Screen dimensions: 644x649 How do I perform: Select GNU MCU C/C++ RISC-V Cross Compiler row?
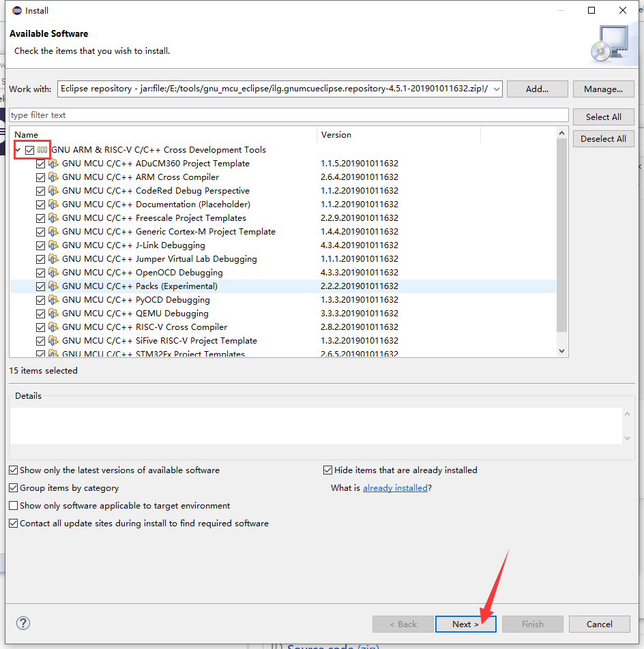[283, 327]
